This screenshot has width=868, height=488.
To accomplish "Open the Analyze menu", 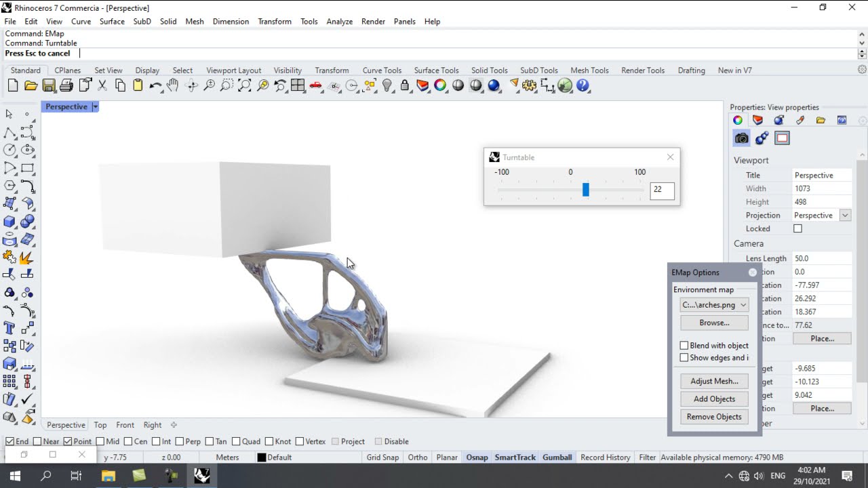I will (x=339, y=22).
